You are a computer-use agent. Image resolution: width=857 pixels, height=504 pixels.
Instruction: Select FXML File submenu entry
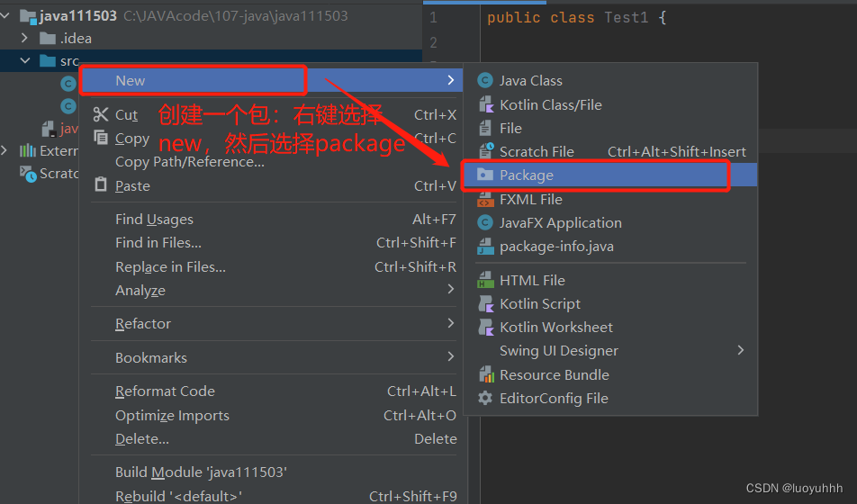tap(610, 200)
